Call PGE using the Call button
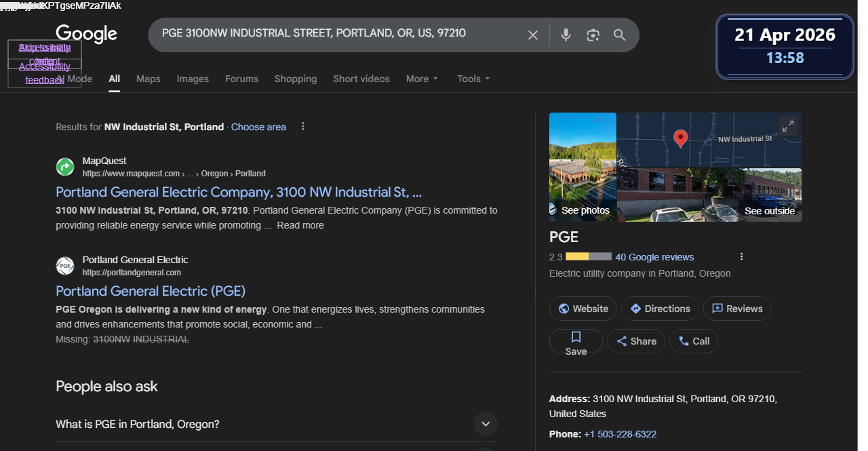 (694, 341)
